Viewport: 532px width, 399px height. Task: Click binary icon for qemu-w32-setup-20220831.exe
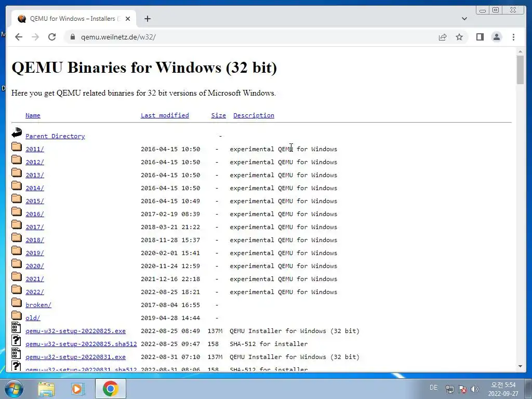coord(16,353)
